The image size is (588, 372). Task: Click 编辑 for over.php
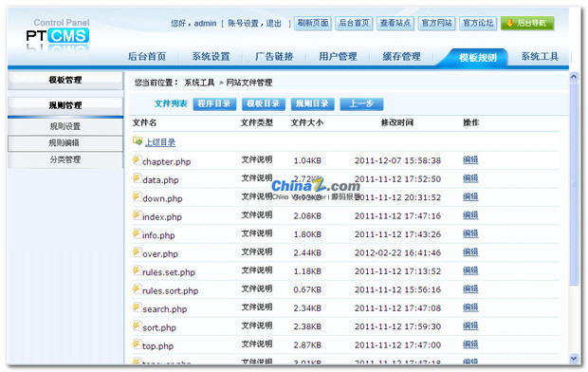coord(470,251)
